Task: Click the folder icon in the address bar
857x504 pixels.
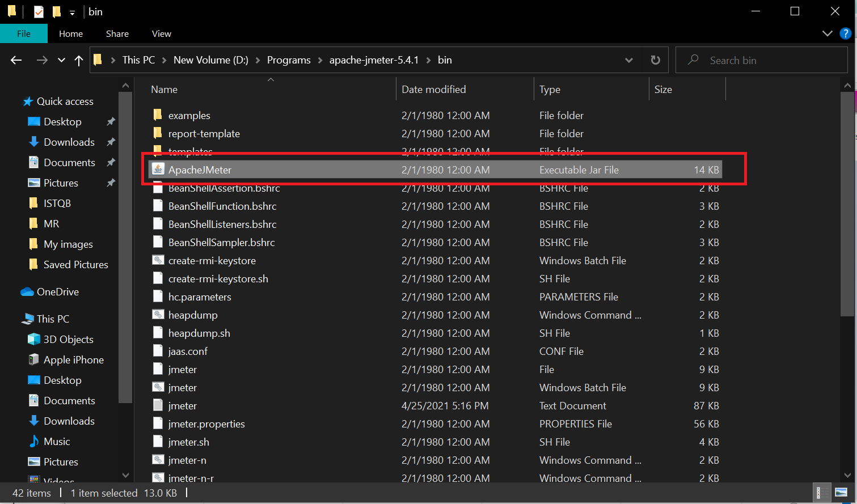Action: coord(98,60)
